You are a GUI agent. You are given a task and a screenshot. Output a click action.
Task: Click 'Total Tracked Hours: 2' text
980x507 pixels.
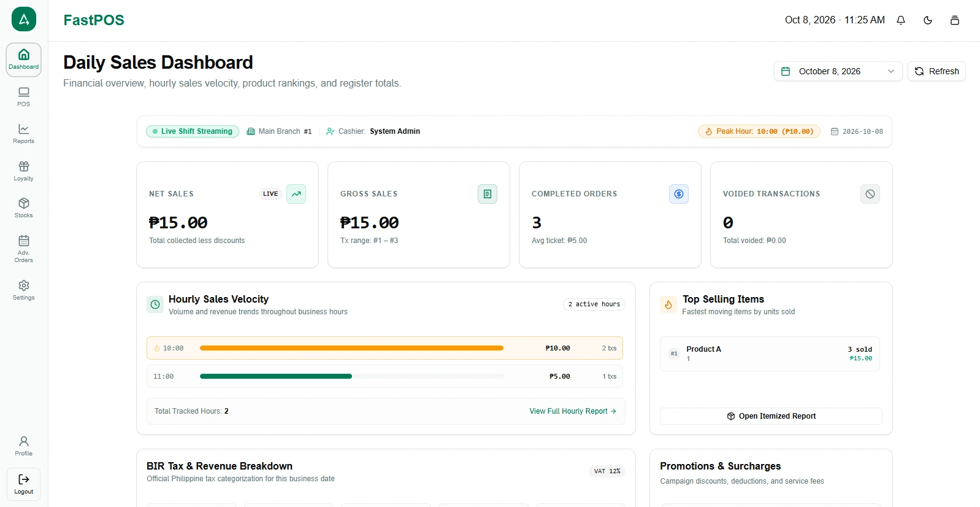[191, 411]
